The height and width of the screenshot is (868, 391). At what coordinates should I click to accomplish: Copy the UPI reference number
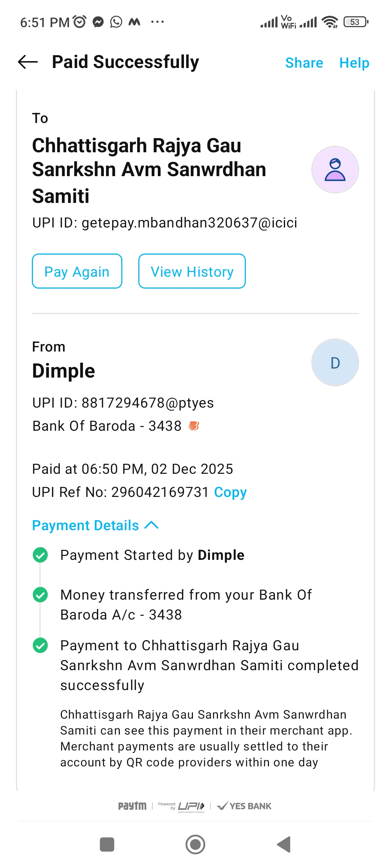(x=230, y=492)
